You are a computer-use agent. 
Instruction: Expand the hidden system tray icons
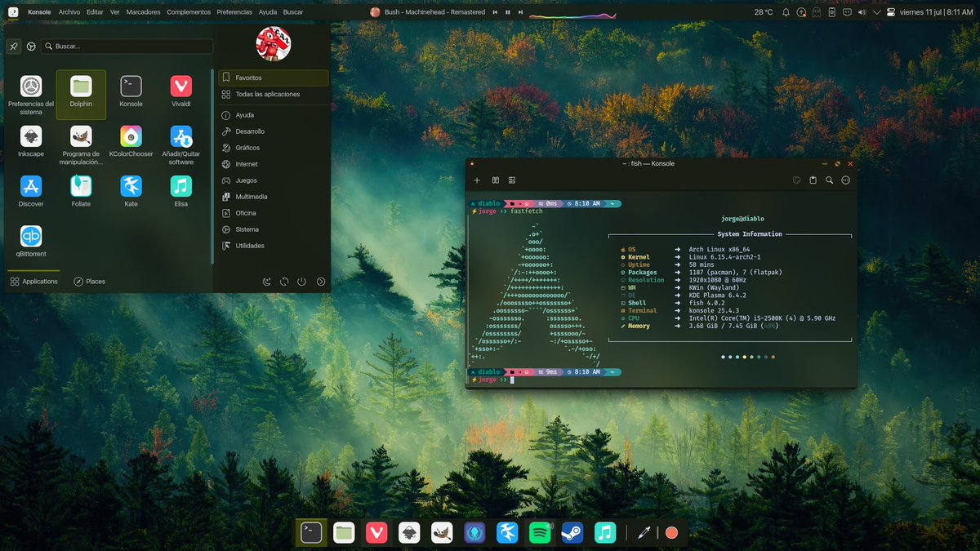pyautogui.click(x=875, y=12)
